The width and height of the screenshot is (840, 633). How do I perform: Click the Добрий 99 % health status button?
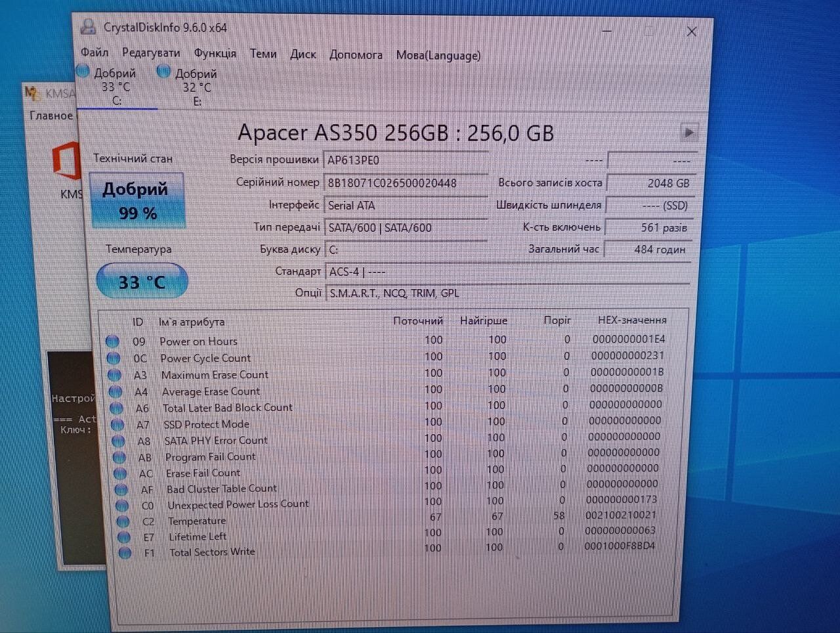pos(137,200)
